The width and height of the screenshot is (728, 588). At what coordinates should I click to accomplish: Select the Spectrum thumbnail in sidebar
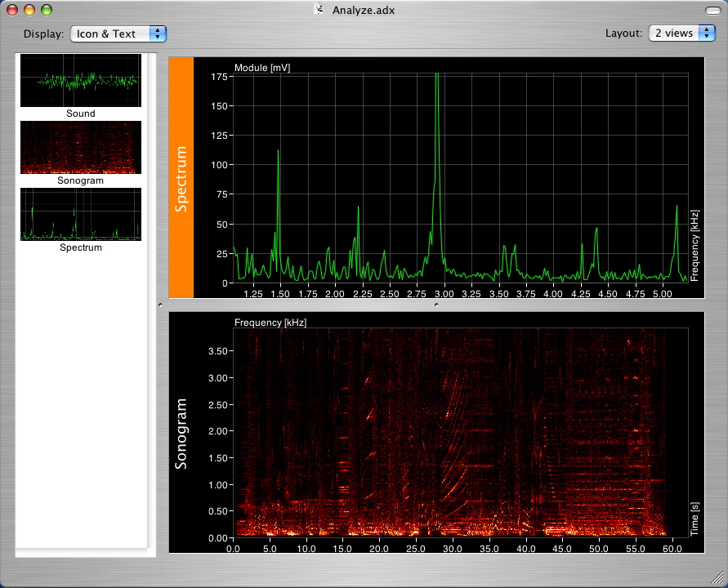81,215
